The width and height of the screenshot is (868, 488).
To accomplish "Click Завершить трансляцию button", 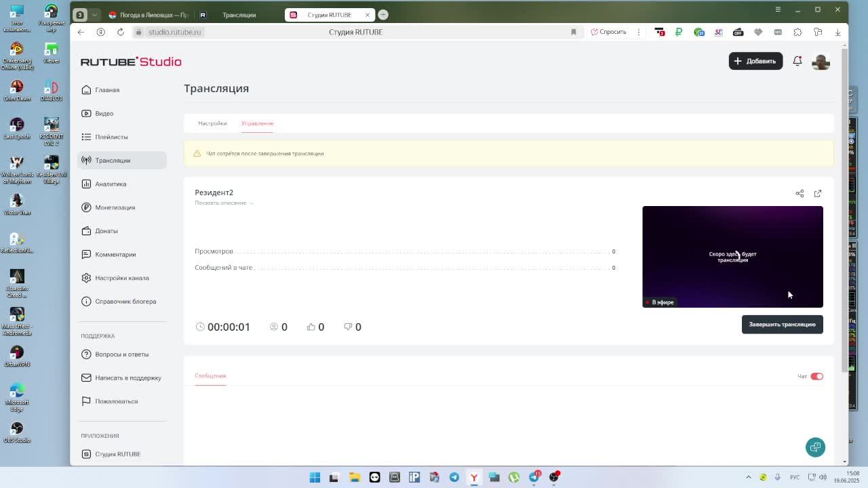I will [782, 325].
